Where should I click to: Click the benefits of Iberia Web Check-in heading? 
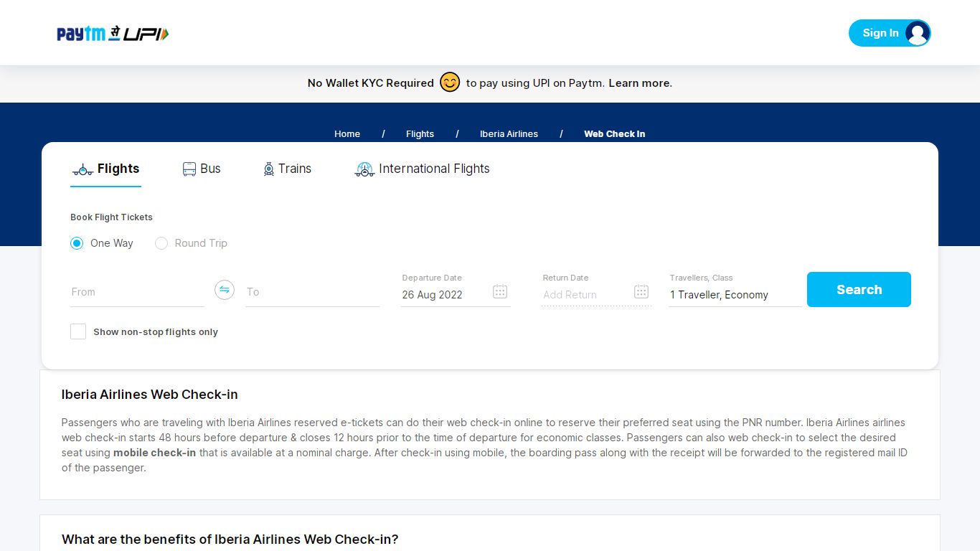pos(230,540)
